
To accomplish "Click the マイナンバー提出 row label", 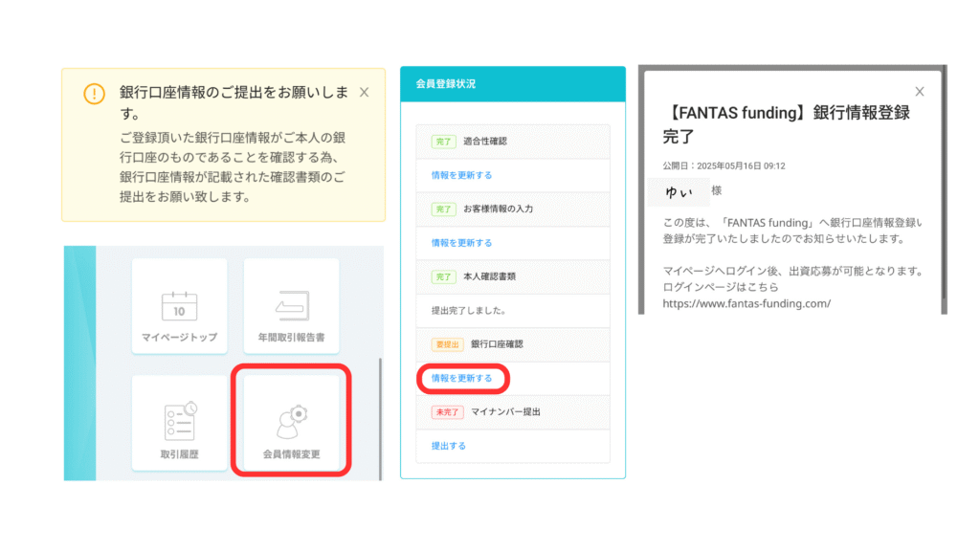I will pyautogui.click(x=505, y=412).
